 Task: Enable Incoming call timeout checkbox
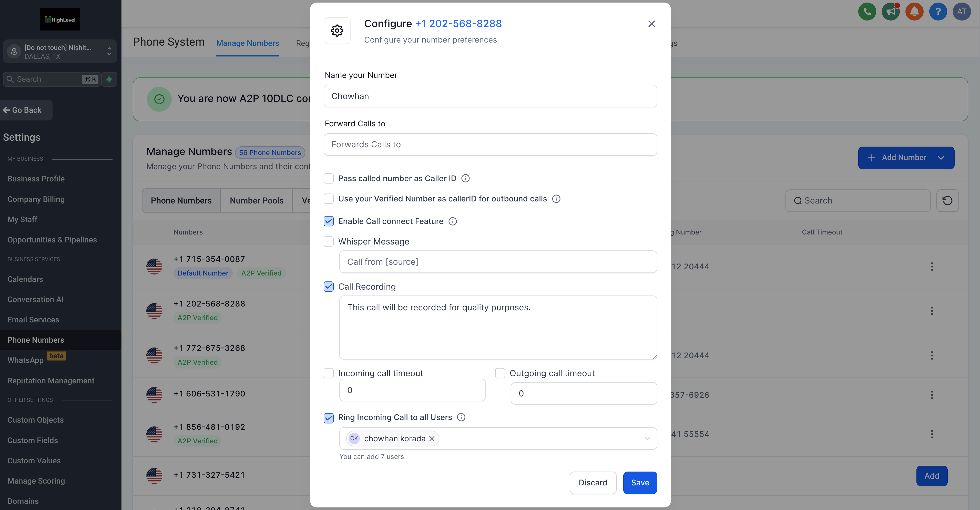click(329, 373)
